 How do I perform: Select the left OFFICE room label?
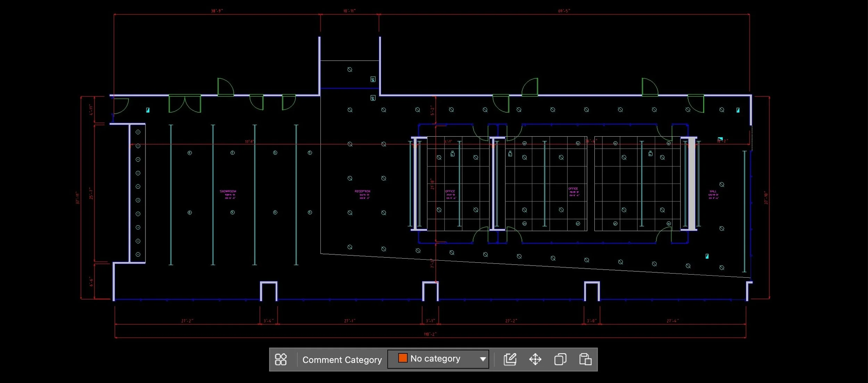[450, 191]
